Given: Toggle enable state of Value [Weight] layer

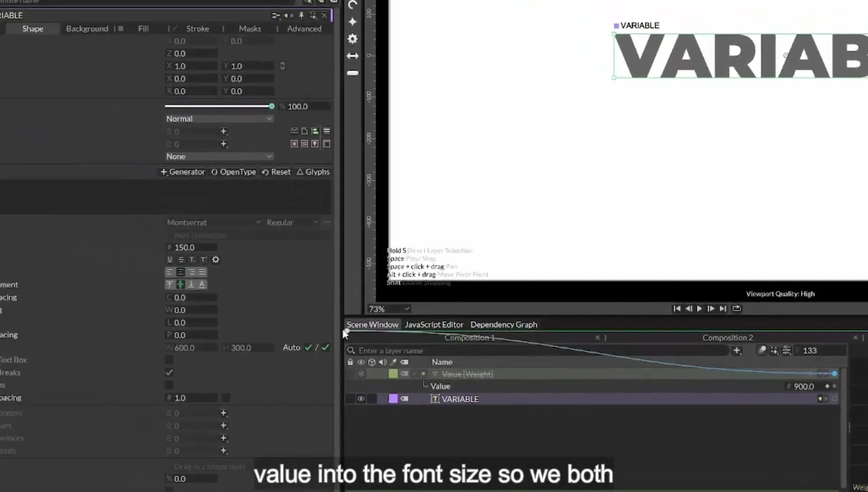Looking at the screenshot, I should (361, 374).
